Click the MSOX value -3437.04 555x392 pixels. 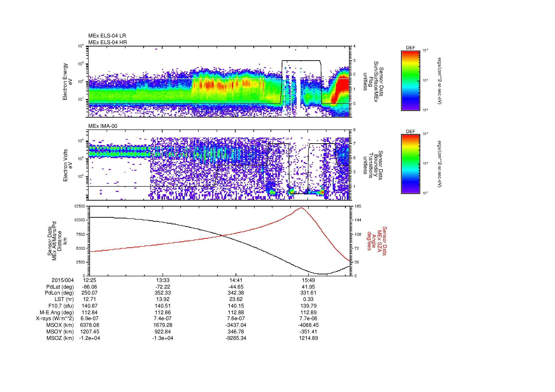pos(236,325)
